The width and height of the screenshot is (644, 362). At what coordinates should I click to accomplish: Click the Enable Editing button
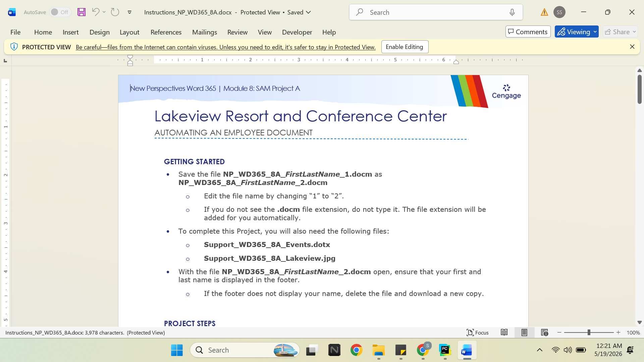[x=405, y=47]
